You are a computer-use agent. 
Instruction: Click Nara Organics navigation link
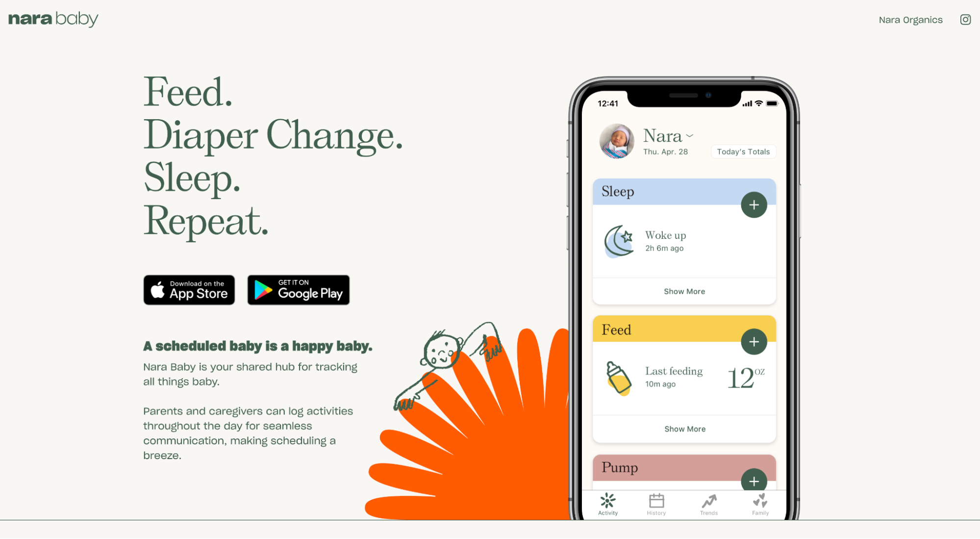click(x=911, y=19)
